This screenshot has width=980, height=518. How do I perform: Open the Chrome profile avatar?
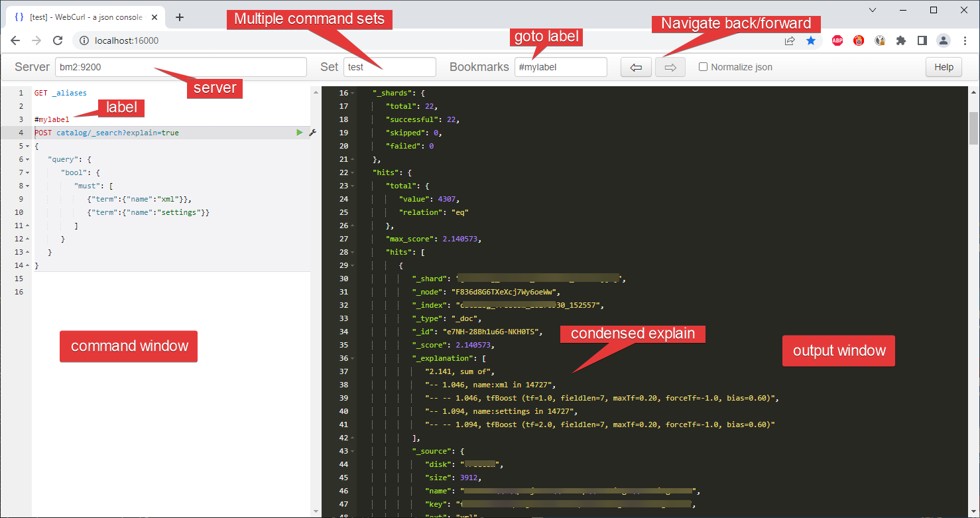point(943,40)
